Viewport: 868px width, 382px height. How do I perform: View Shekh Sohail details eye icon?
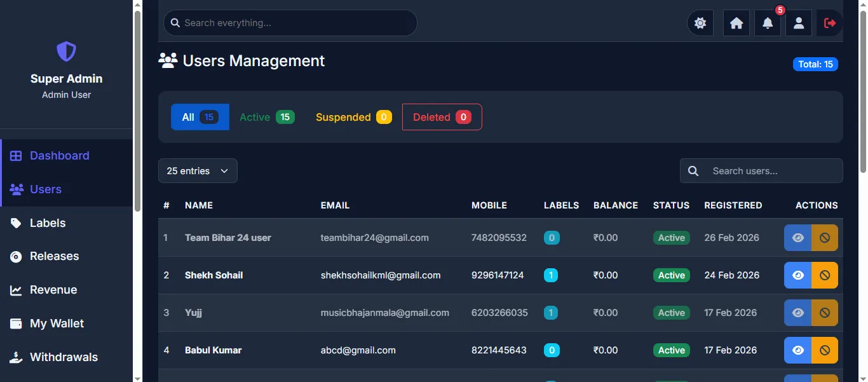point(798,275)
